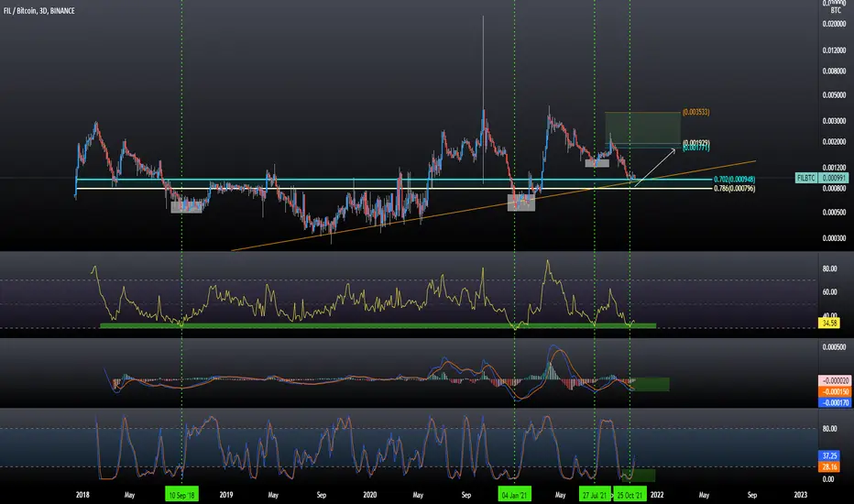Click the 0.000300 price axis label
This screenshot has height=504, width=854.
[834, 238]
